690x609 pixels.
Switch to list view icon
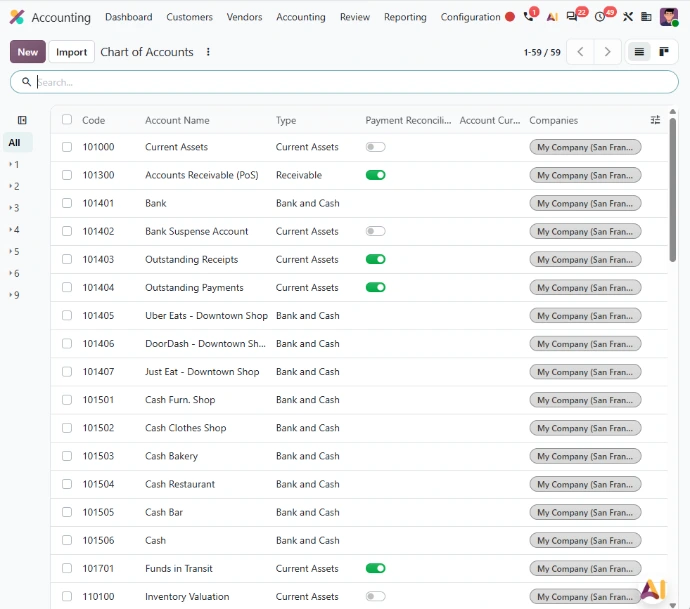click(639, 52)
